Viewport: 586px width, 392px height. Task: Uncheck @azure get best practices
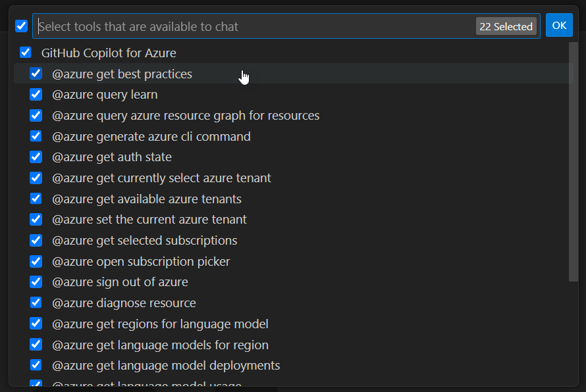(36, 74)
